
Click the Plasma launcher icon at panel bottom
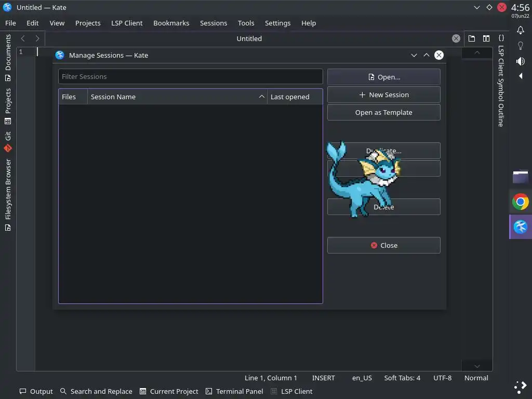(521, 387)
